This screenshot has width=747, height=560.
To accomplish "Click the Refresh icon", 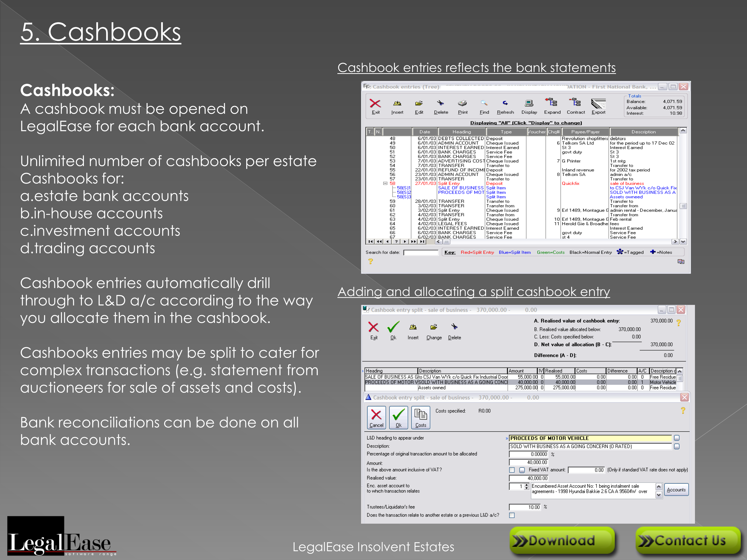I will click(505, 103).
